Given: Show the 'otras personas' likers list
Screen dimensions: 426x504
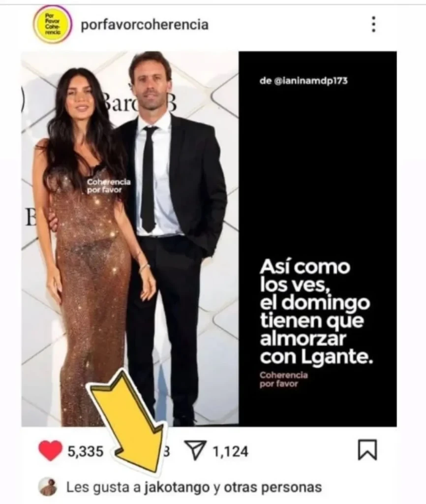Looking at the screenshot, I should [273, 487].
